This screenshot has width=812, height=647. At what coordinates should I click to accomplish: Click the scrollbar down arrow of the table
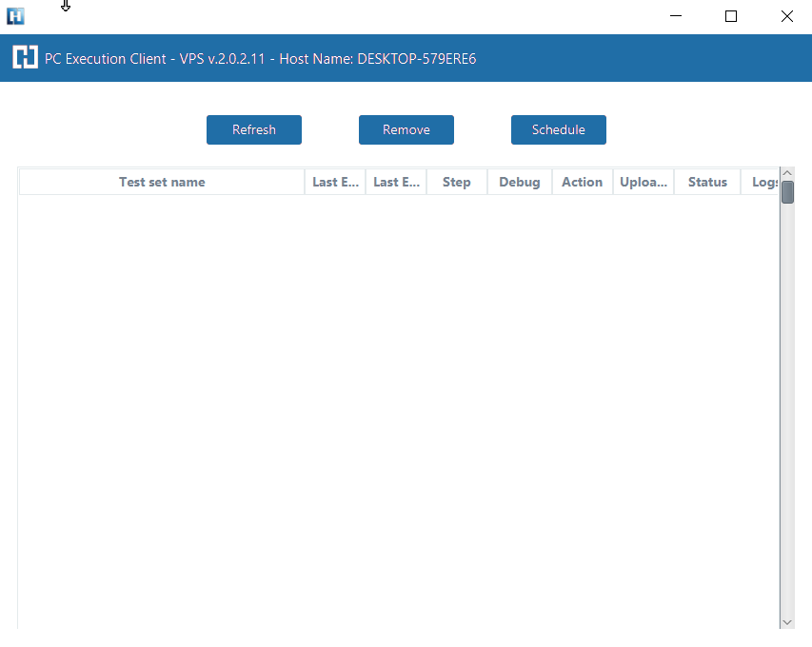click(x=787, y=621)
